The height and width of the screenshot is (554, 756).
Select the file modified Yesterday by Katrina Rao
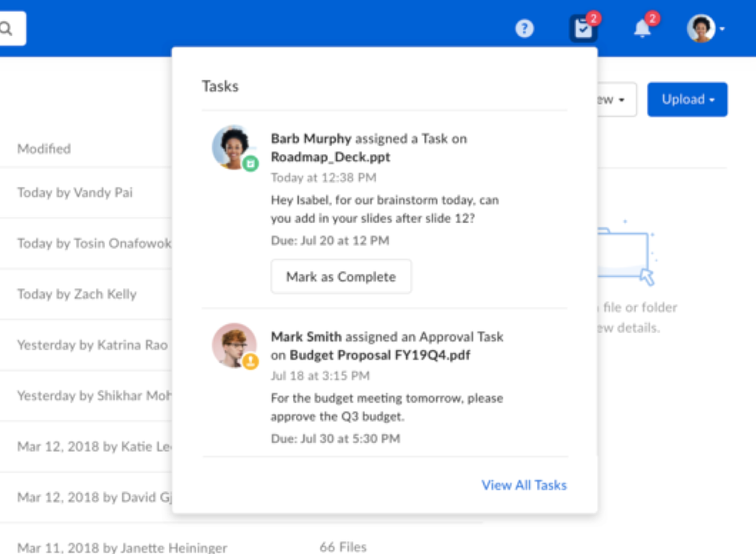point(92,345)
